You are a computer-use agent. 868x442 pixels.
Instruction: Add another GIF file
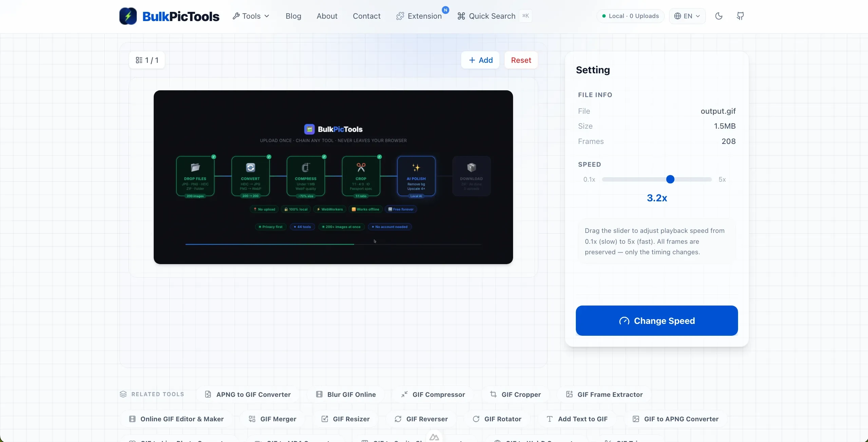point(480,60)
